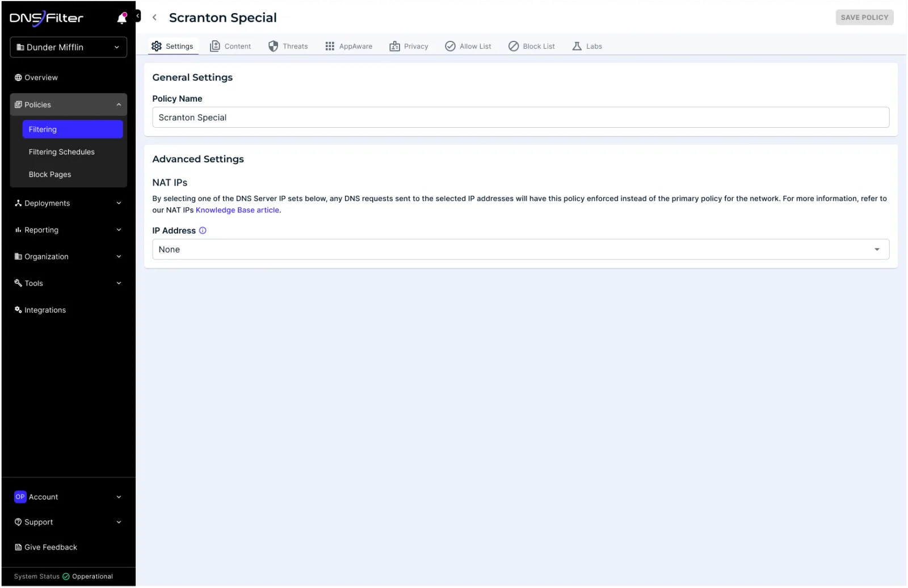Image resolution: width=908 pixels, height=588 pixels.
Task: Open Integrations from the sidebar
Action: click(x=45, y=310)
